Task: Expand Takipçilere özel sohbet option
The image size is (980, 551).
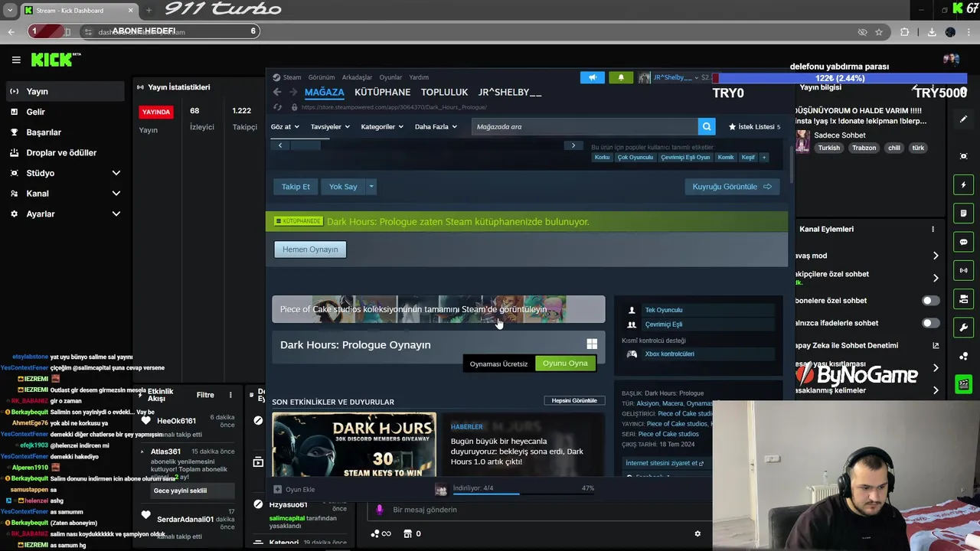Action: pyautogui.click(x=936, y=278)
